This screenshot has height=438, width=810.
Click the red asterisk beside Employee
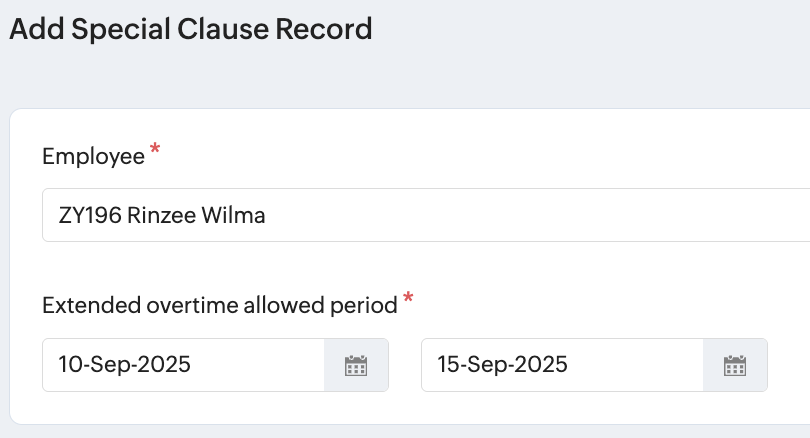coord(155,151)
